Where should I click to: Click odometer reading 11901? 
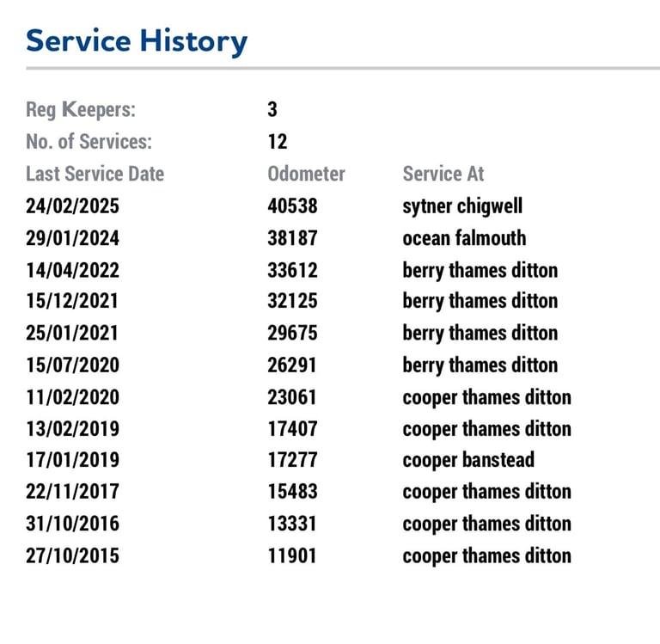point(292,555)
